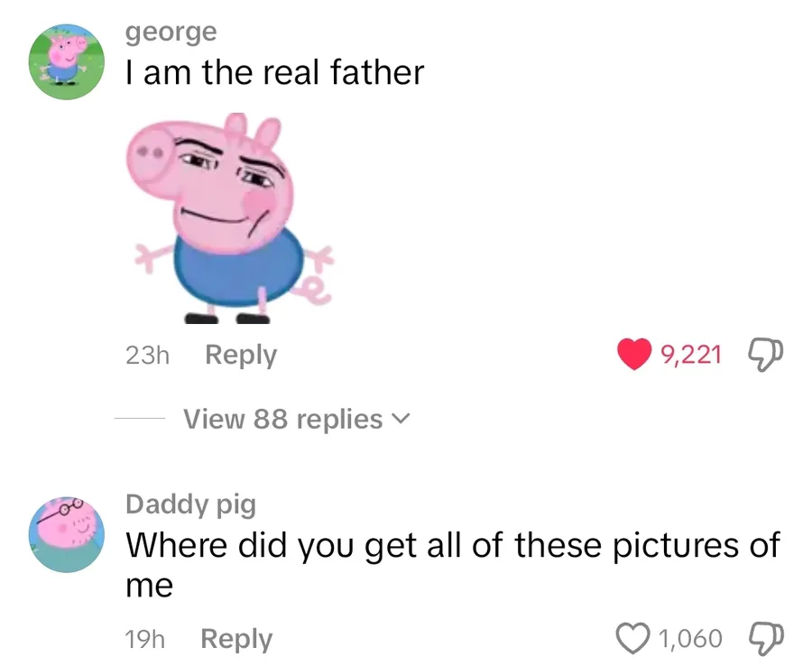Click the 23h timestamp on george's comment
The image size is (812, 666).
pyautogui.click(x=147, y=356)
